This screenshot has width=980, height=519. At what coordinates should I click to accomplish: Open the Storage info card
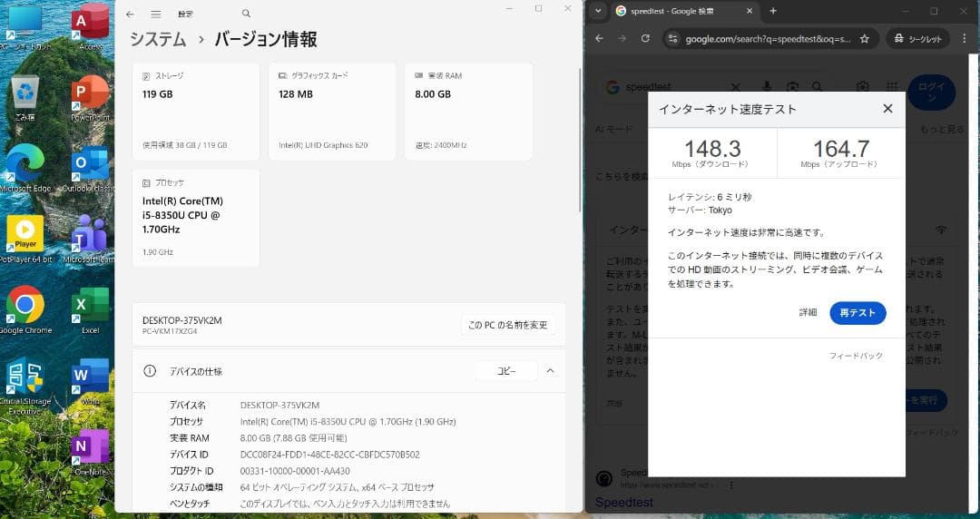pyautogui.click(x=196, y=112)
